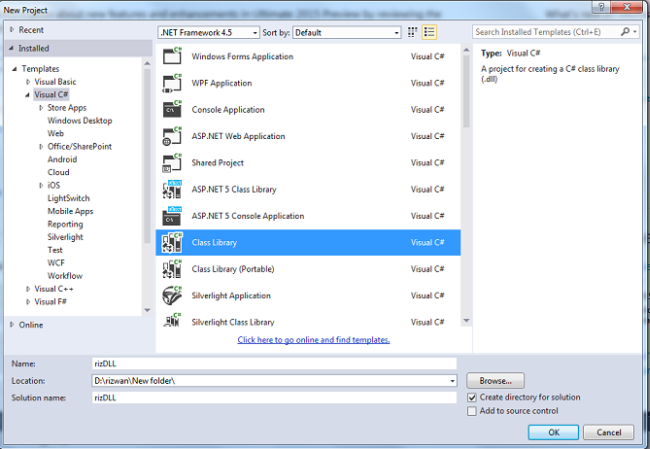Click the ASP.NET 5 Class Library icon
Image resolution: width=650 pixels, height=449 pixels.
coord(172,189)
